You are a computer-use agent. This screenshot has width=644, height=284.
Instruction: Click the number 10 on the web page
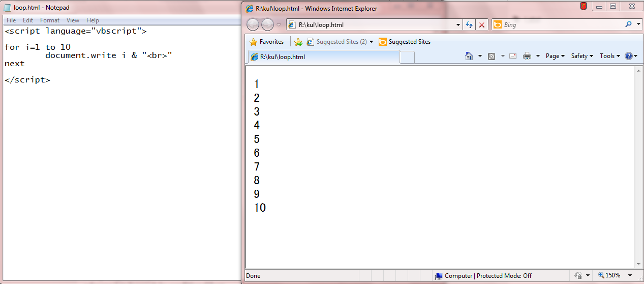point(260,208)
